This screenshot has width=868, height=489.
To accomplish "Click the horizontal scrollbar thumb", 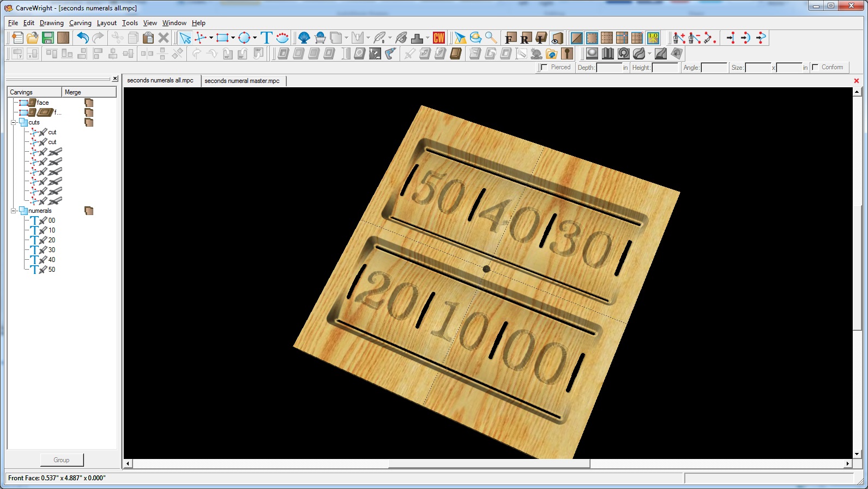I will [489, 464].
